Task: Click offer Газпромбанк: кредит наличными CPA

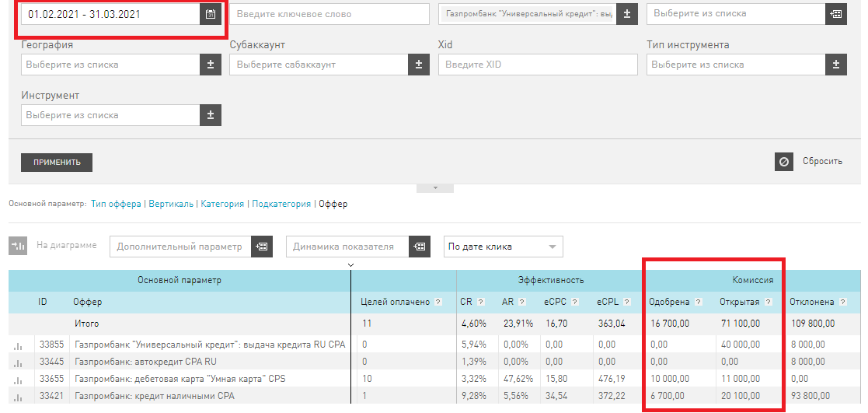Action: (155, 396)
